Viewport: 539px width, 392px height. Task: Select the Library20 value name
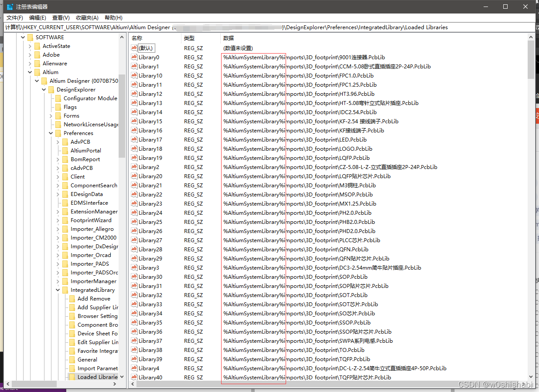pos(150,176)
